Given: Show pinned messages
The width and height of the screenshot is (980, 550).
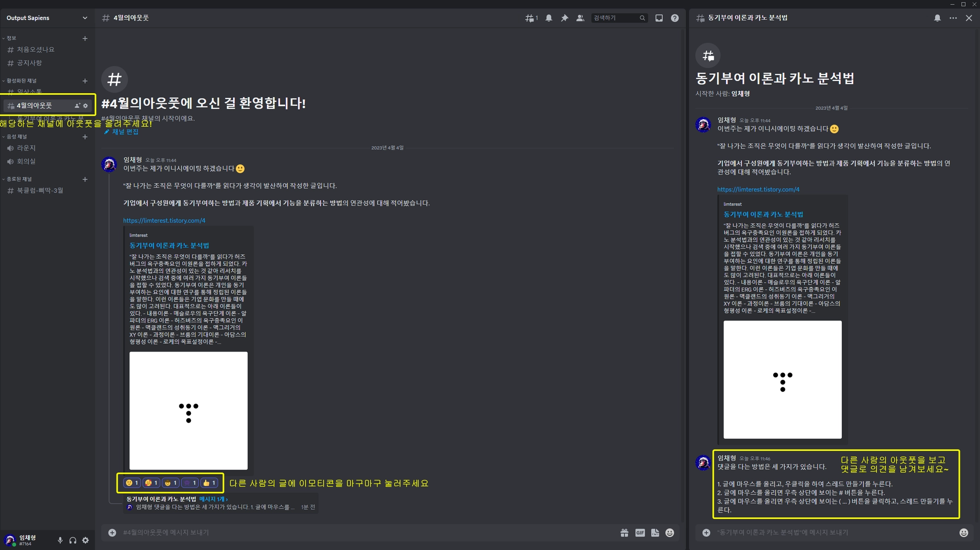Looking at the screenshot, I should 565,18.
